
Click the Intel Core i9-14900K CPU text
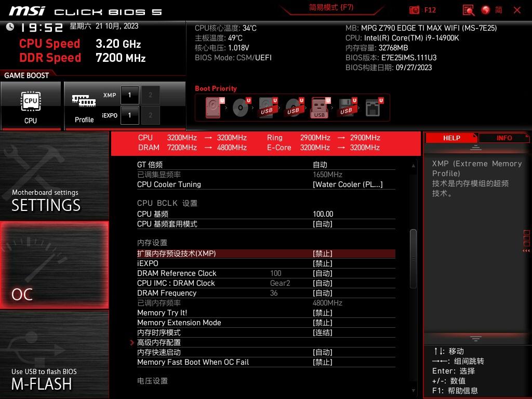click(402, 38)
